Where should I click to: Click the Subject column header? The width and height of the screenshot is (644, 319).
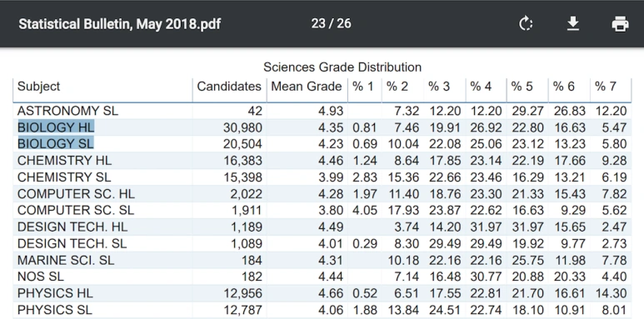pos(38,87)
